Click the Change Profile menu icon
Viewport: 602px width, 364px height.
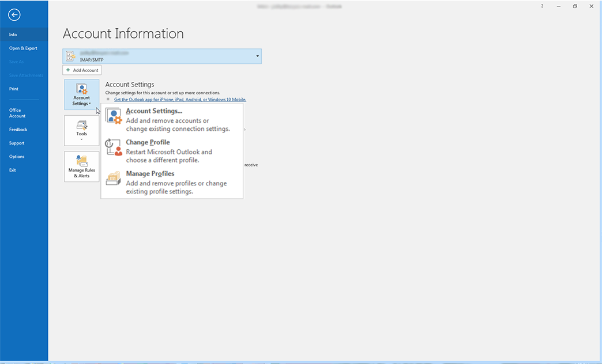tap(114, 147)
